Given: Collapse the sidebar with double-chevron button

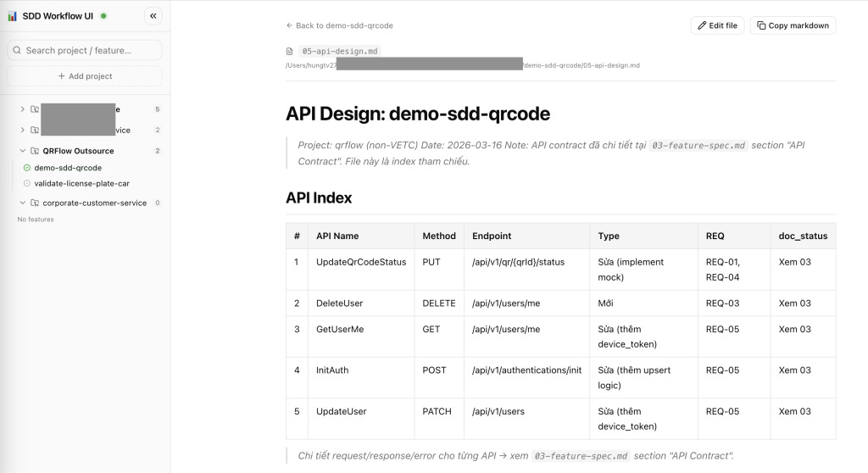Looking at the screenshot, I should coord(153,16).
